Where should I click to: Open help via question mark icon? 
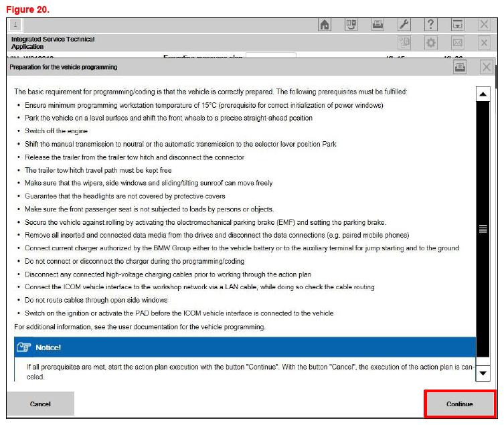431,25
